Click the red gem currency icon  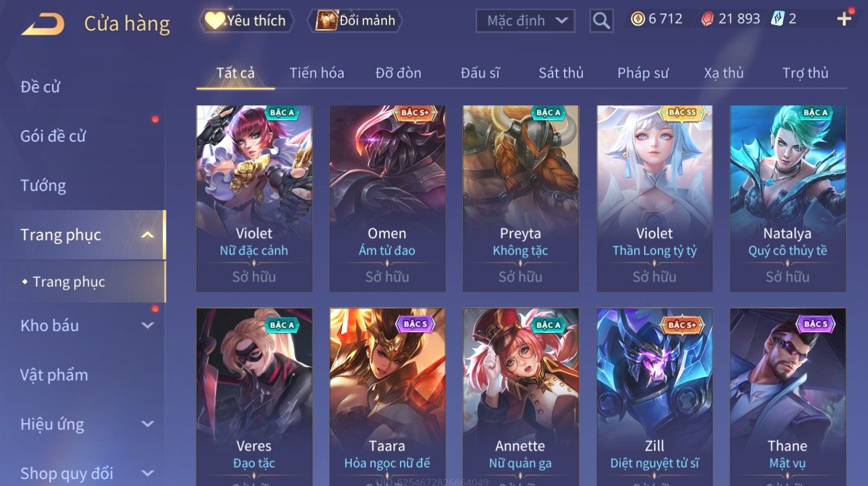tap(707, 19)
